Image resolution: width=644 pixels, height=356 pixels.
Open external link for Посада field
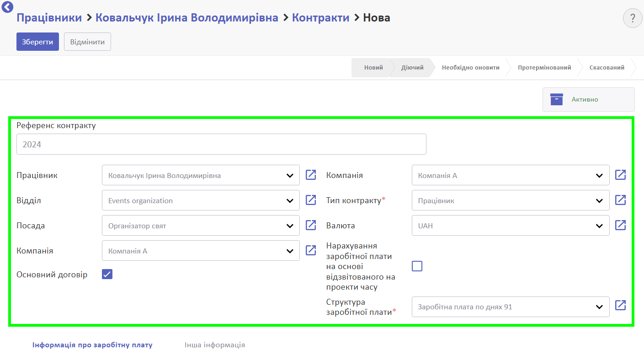311,225
